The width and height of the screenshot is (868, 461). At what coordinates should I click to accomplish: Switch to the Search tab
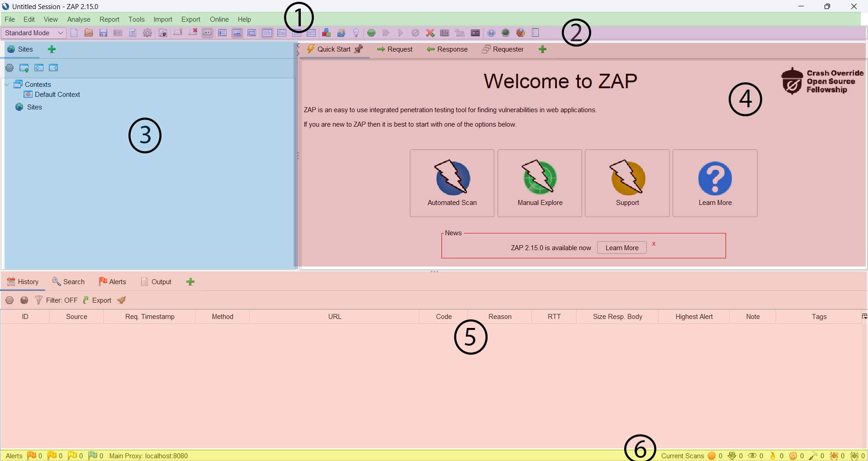pos(68,282)
